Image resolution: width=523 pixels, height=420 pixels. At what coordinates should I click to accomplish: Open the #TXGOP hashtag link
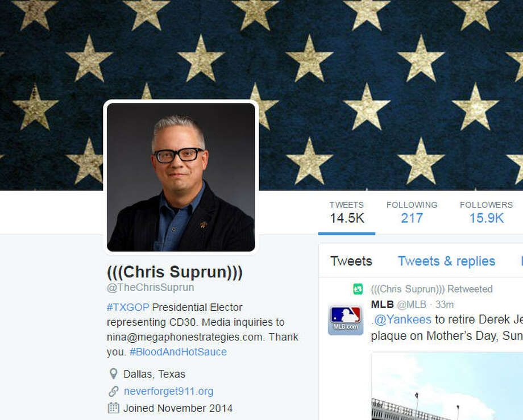click(128, 307)
